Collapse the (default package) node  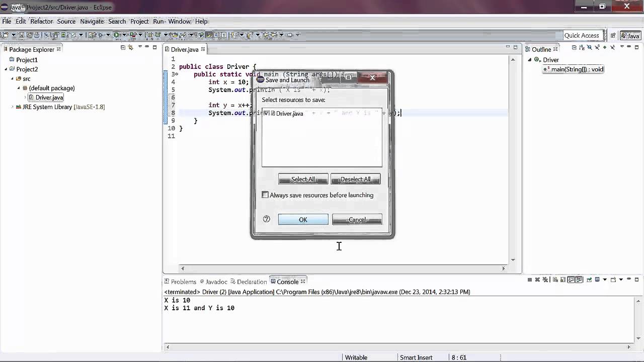click(19, 88)
